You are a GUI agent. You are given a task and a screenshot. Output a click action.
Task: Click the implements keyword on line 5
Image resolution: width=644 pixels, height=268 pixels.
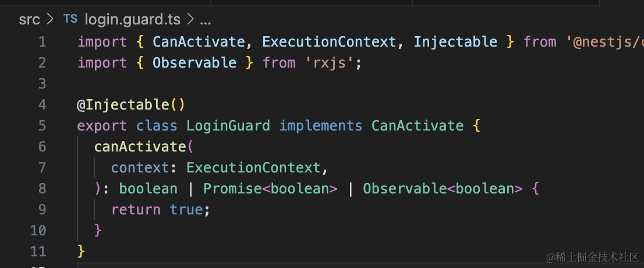coord(320,126)
